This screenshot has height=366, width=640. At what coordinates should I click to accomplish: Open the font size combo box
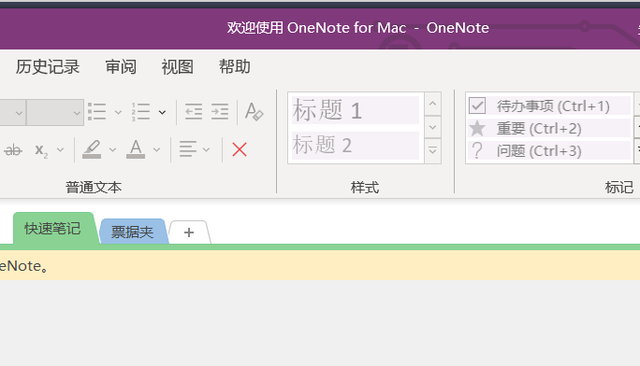(55, 112)
